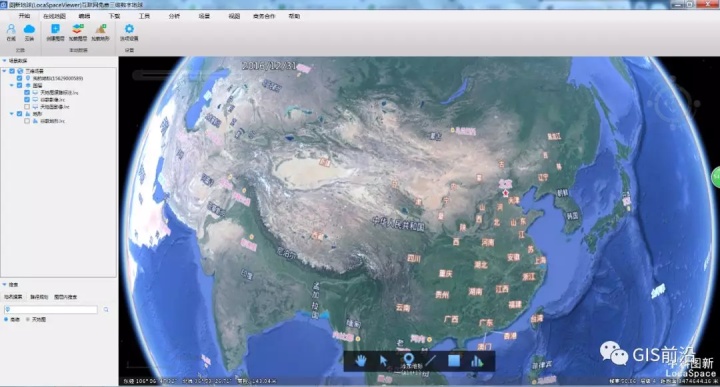Open the 帮助 ribbon tab

pyautogui.click(x=294, y=16)
